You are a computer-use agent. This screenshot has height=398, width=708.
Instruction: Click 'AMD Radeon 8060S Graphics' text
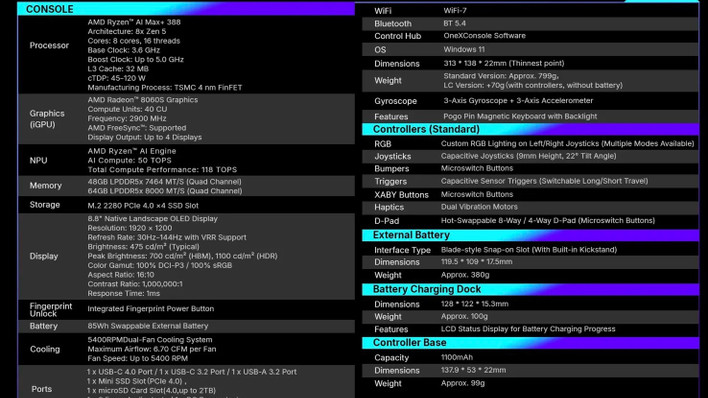pyautogui.click(x=143, y=99)
